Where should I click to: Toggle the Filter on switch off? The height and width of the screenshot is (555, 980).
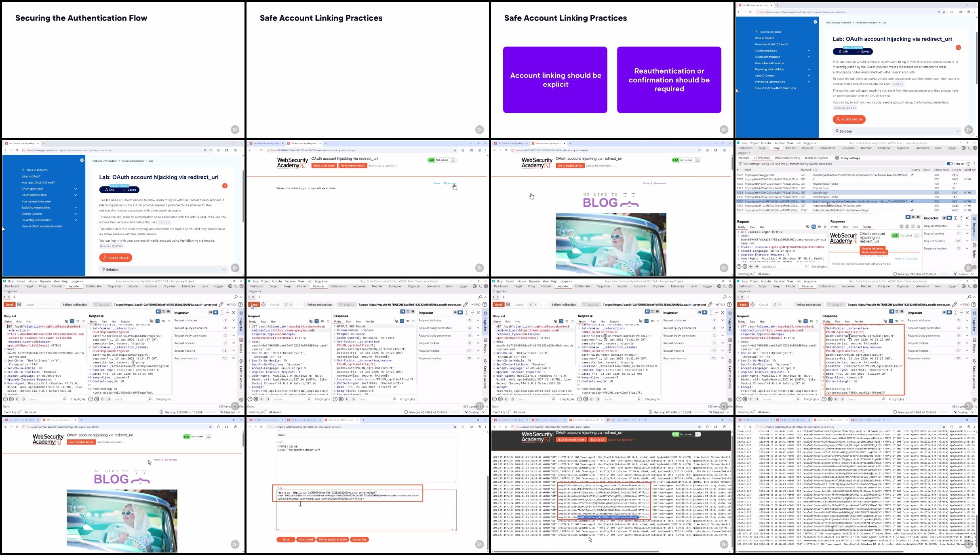(x=950, y=164)
